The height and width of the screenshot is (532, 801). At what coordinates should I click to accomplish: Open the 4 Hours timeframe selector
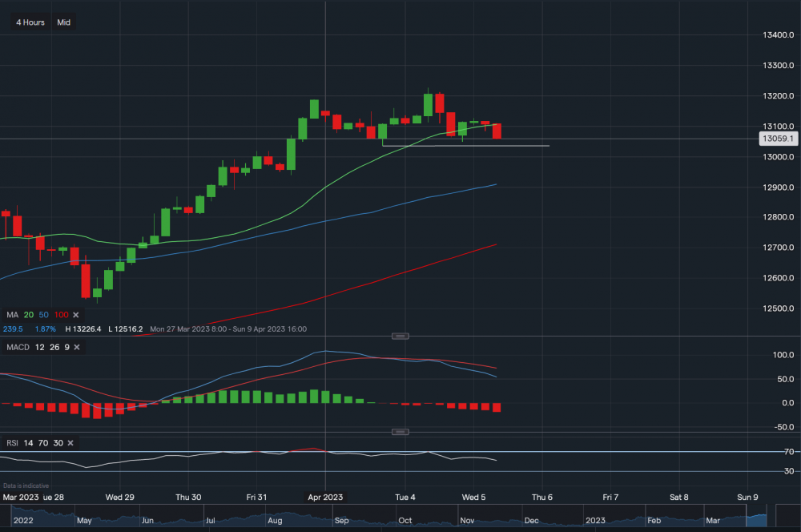pos(30,22)
